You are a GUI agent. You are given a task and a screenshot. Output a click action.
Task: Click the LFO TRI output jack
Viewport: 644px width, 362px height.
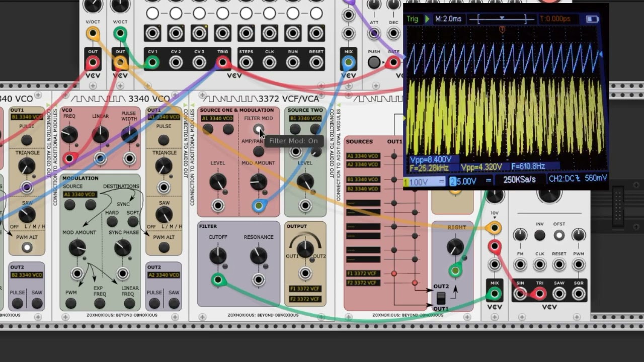pos(539,294)
